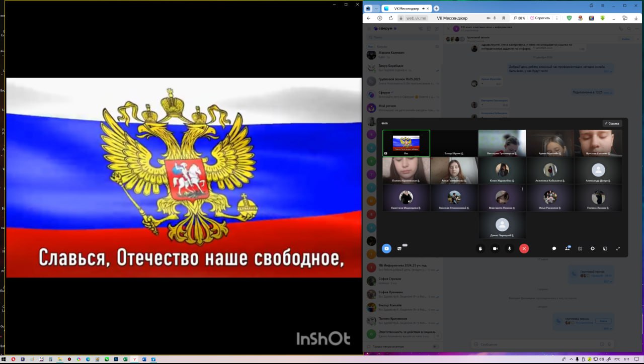Open the Групповой звонок 18.05.2025 chat
This screenshot has width=644, height=364.
(x=403, y=81)
